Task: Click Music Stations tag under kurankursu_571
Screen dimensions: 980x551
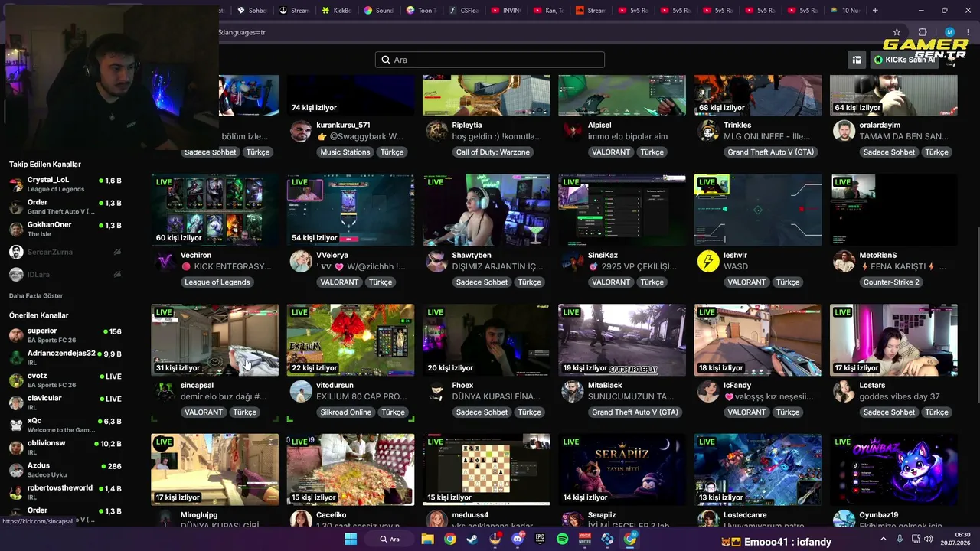Action: [x=345, y=152]
